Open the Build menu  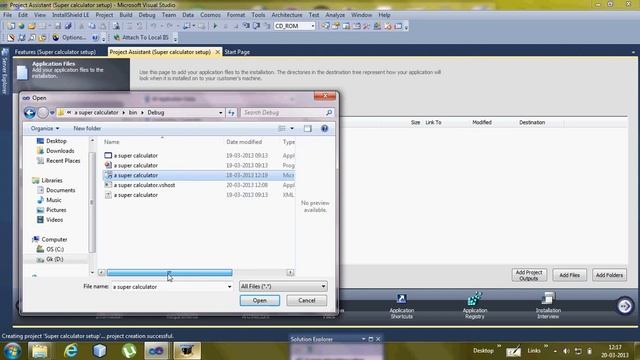126,15
